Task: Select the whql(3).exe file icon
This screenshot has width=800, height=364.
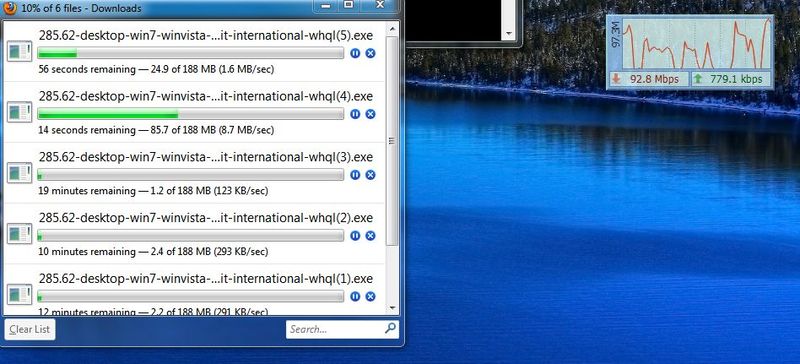Action: (x=19, y=173)
